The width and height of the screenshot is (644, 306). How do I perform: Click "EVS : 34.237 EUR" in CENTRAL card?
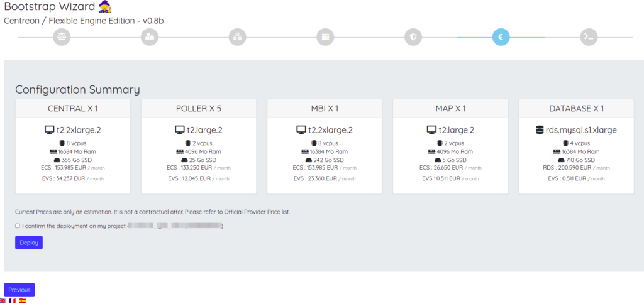(x=64, y=178)
